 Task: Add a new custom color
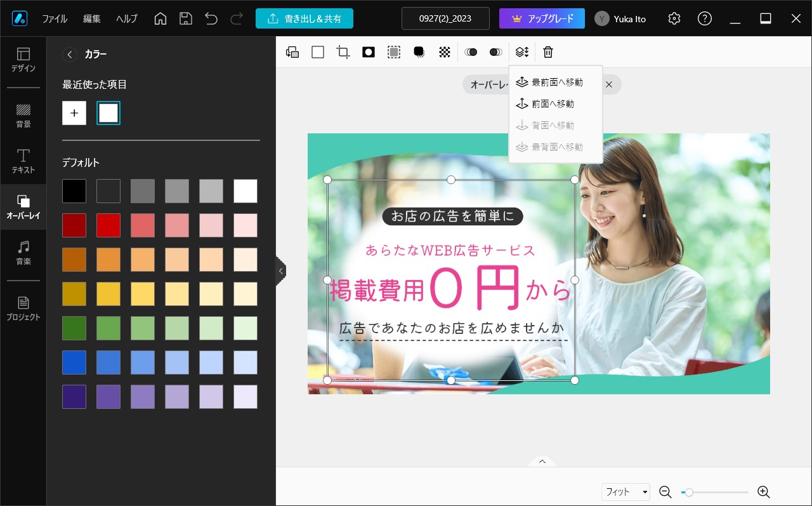[74, 113]
